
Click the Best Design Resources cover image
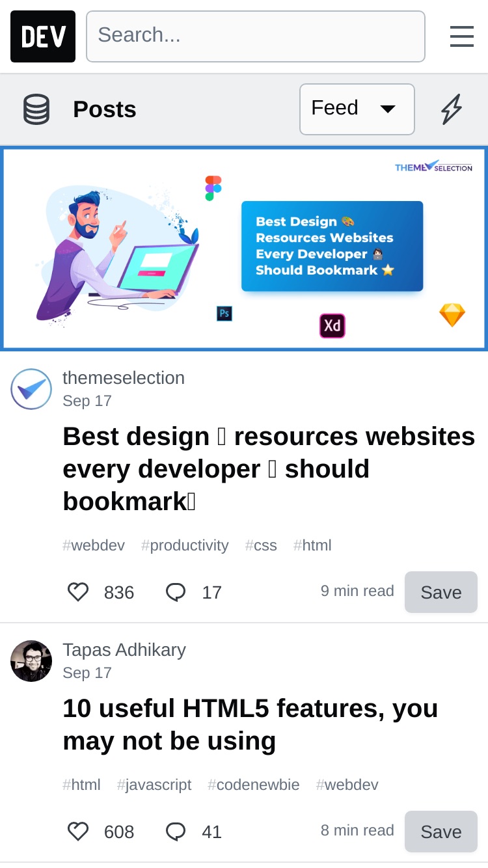(244, 249)
